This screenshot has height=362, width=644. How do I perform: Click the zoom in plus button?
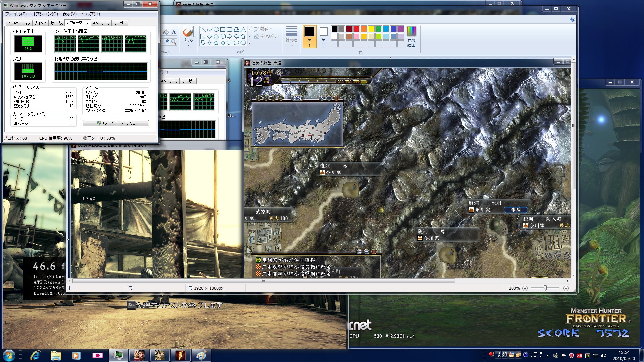(566, 288)
